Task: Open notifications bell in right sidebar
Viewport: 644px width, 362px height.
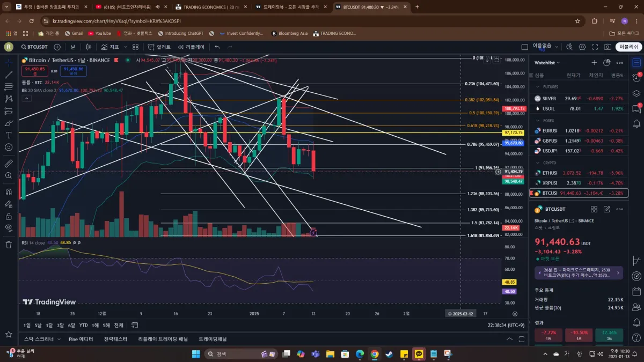Action: point(636,124)
